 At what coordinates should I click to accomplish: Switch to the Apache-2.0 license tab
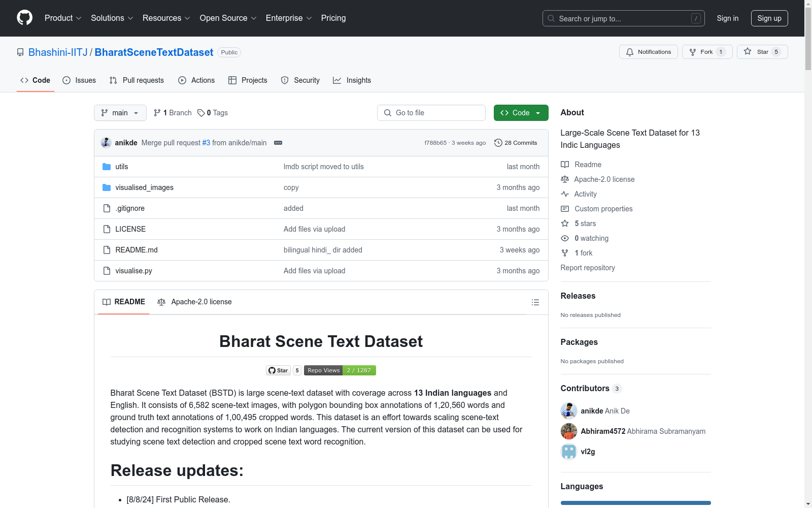(x=194, y=302)
